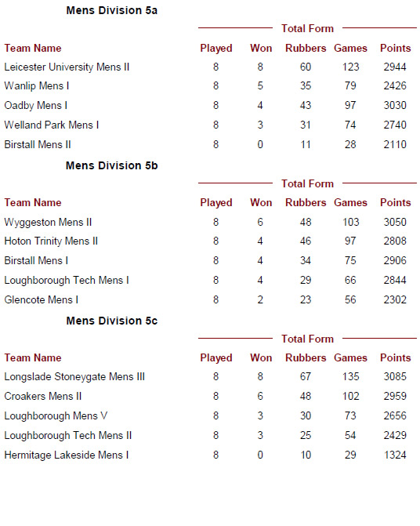Open Croakers Mens II team entry
The height and width of the screenshot is (526, 420).
42,396
